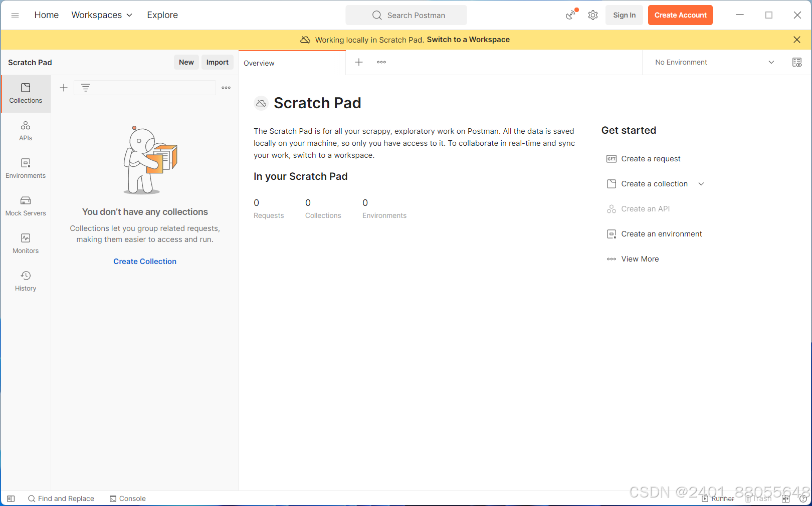Open the environment quick look icon
Image resolution: width=812 pixels, height=506 pixels.
[797, 62]
